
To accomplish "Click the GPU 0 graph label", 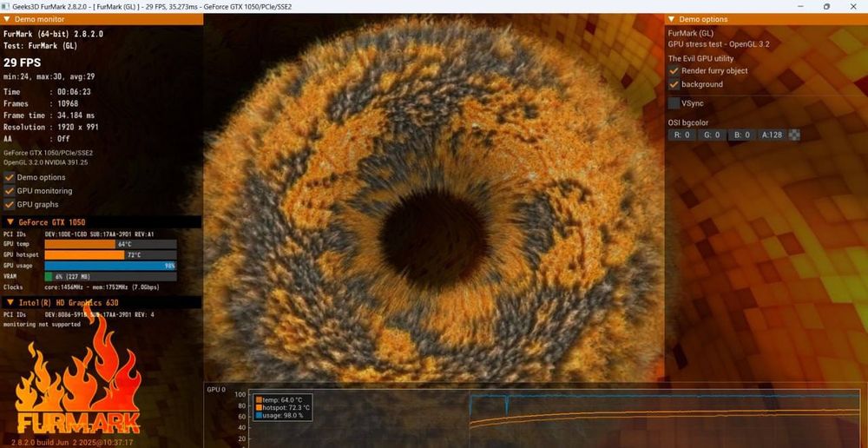I will pyautogui.click(x=216, y=389).
